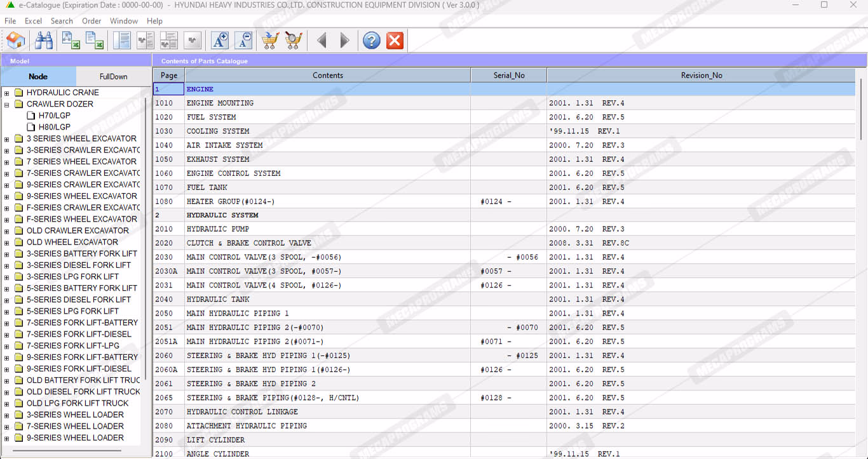Expand the HYDRAULIC CRANE tree node
The width and height of the screenshot is (868, 459).
(7, 93)
